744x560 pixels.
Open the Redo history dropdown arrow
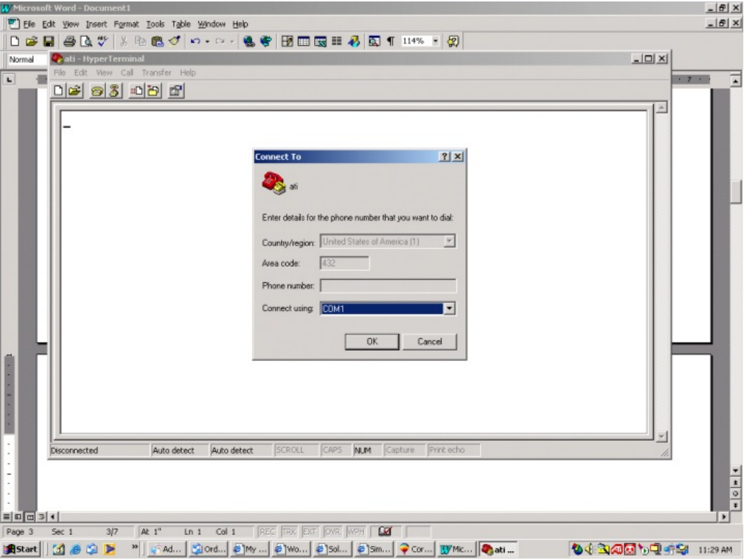point(232,42)
